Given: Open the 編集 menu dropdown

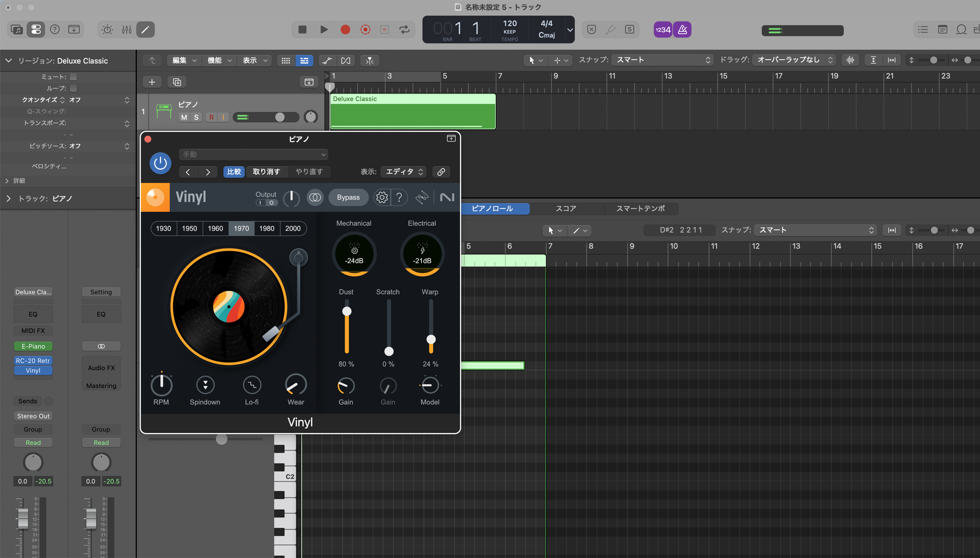Looking at the screenshot, I should (184, 61).
